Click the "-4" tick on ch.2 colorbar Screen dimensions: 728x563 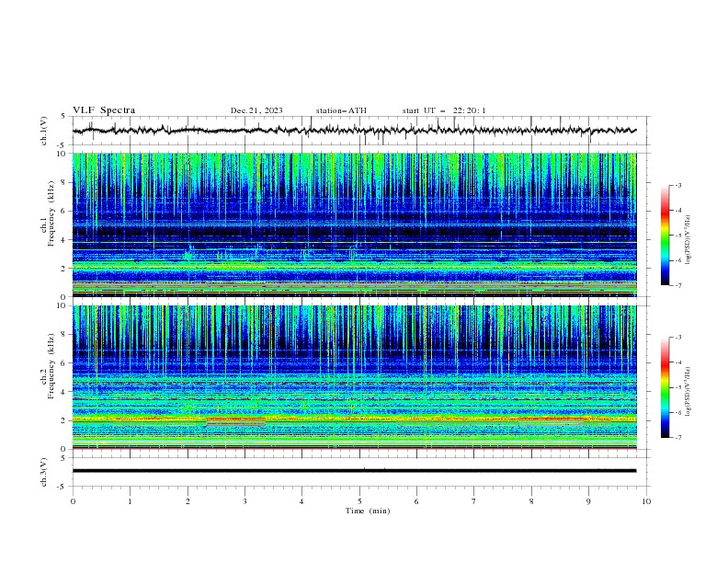[678, 362]
